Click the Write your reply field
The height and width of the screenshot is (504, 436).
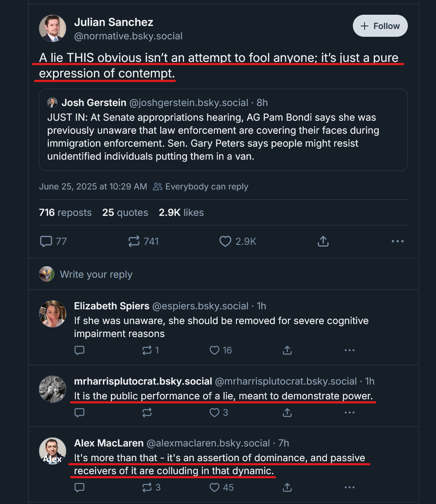[223, 274]
